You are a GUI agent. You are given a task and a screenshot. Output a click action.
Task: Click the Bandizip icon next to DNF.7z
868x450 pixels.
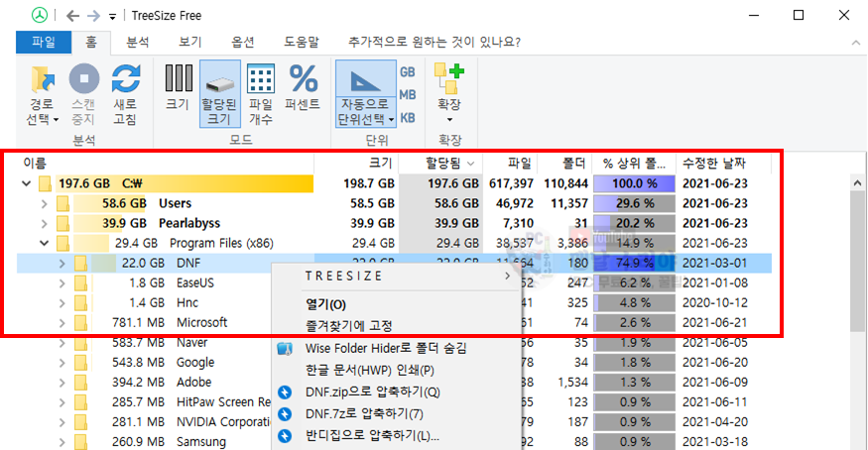coord(285,414)
